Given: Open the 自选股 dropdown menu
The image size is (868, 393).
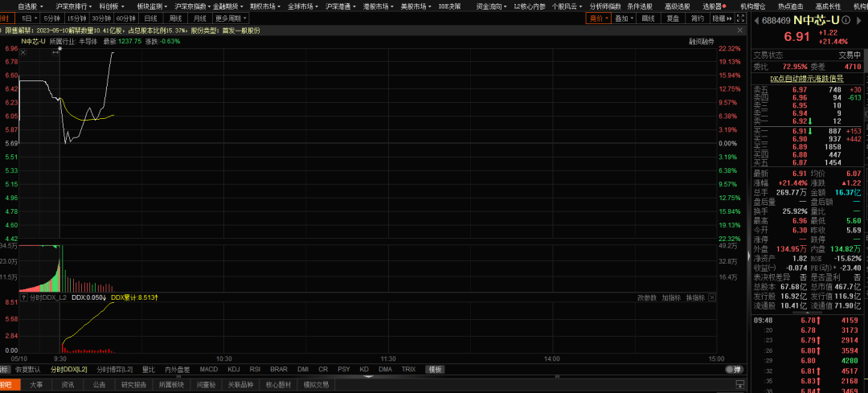Looking at the screenshot, I should coord(30,6).
